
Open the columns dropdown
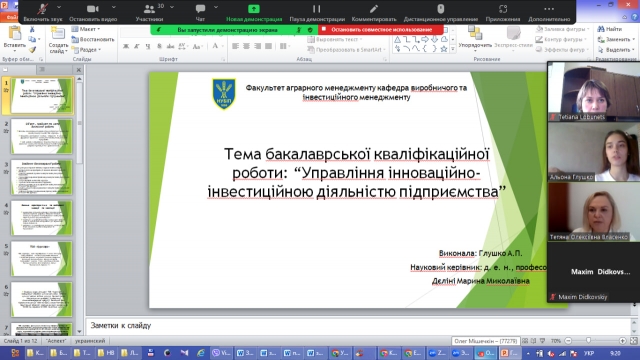click(284, 46)
